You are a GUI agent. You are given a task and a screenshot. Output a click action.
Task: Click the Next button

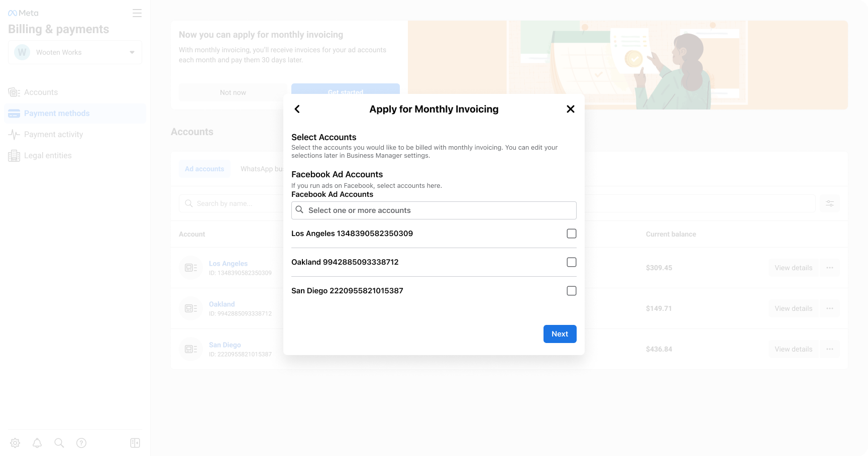(x=560, y=334)
